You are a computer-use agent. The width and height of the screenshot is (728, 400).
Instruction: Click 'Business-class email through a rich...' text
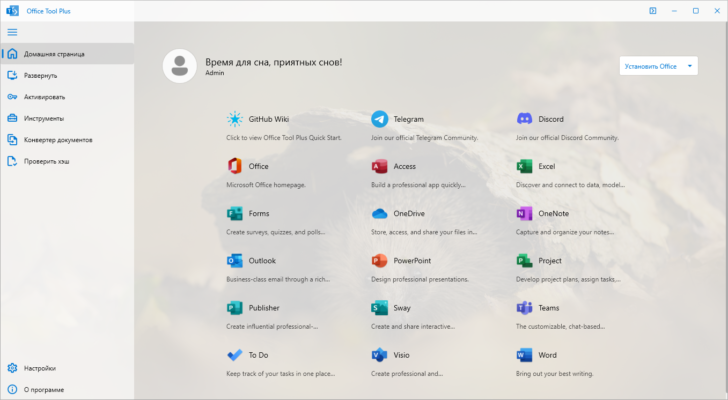click(278, 279)
